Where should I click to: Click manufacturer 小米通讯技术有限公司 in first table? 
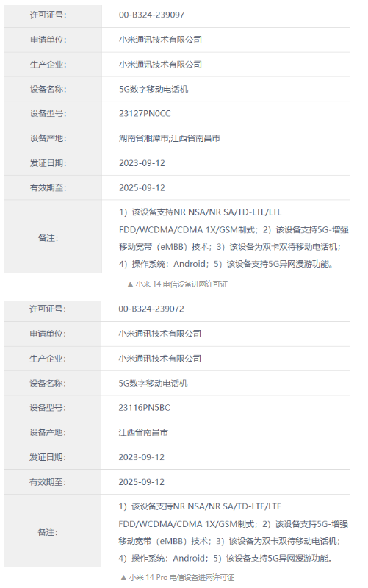point(160,65)
